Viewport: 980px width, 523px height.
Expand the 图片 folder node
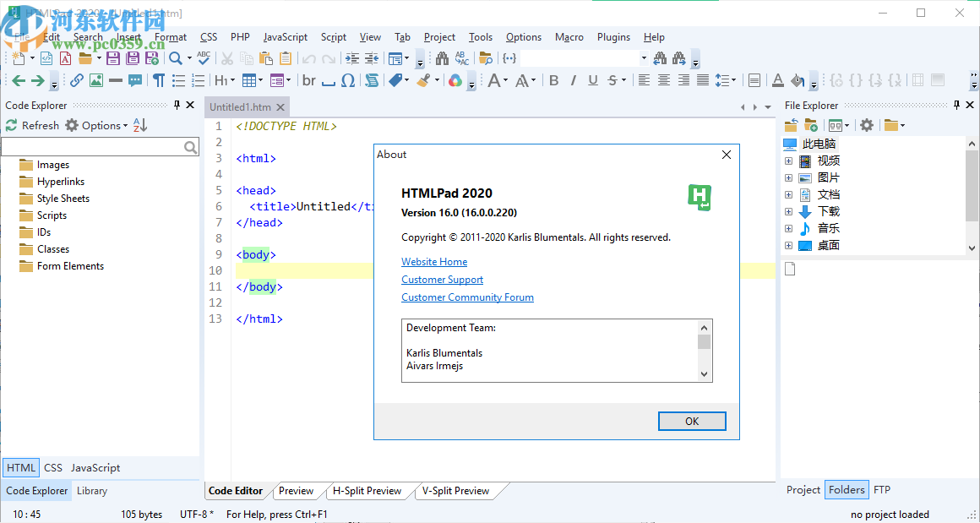(x=789, y=178)
